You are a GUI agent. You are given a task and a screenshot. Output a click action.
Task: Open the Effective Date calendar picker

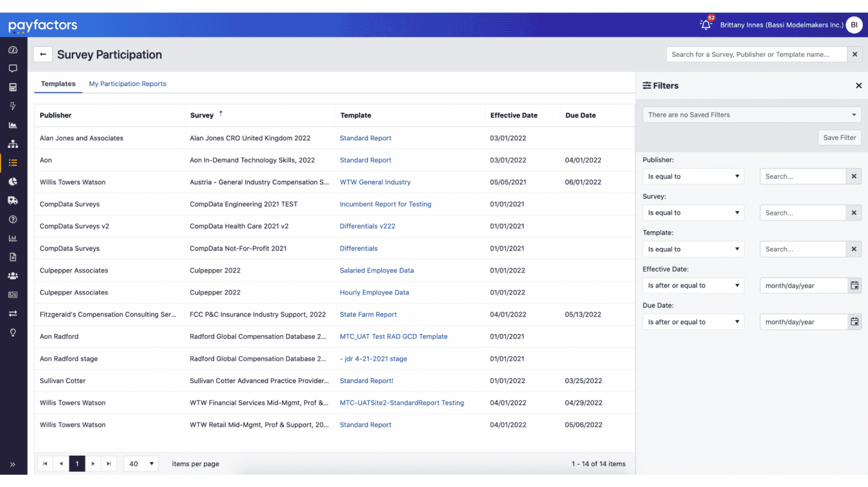point(854,286)
